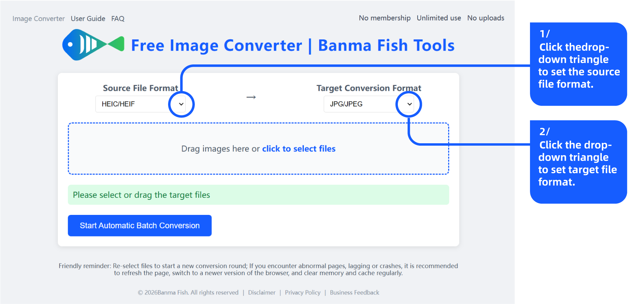Click the 'Target Conversion Format' label
This screenshot has width=644, height=304.
[x=369, y=88]
